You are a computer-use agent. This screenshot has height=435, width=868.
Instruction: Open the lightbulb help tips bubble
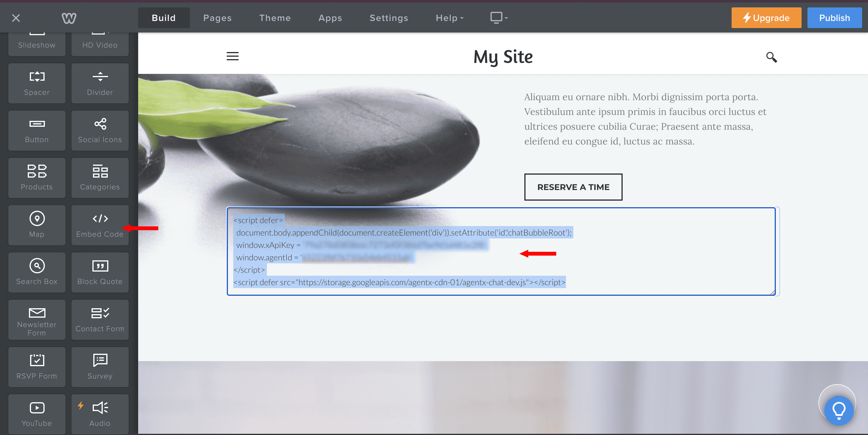coord(839,410)
